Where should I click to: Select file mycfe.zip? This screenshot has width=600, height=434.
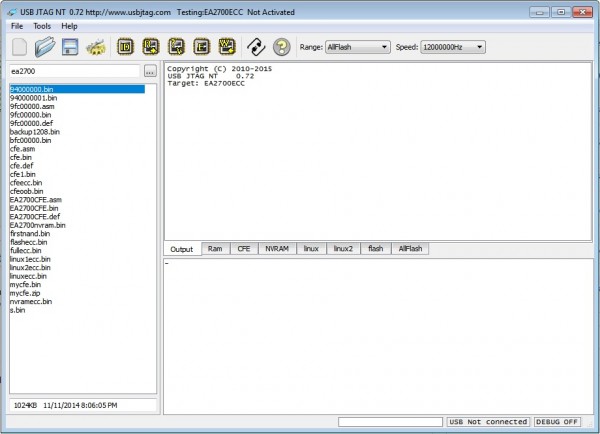[x=25, y=293]
